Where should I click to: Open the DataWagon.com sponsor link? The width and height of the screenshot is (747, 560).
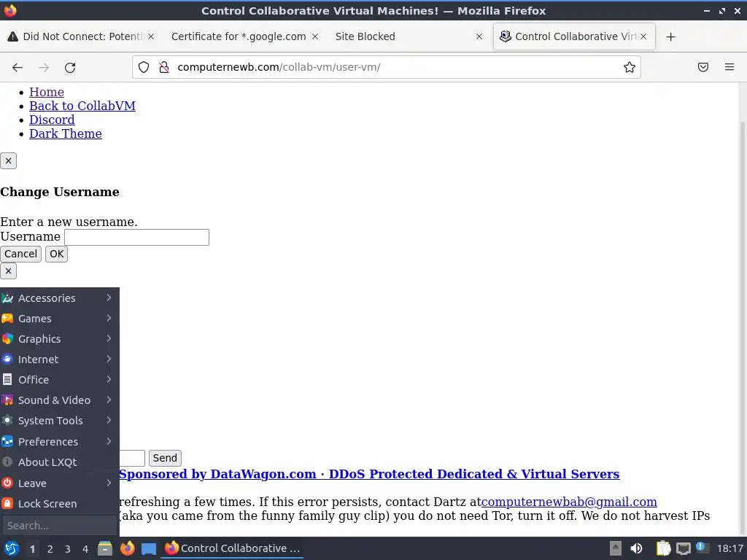pos(369,474)
